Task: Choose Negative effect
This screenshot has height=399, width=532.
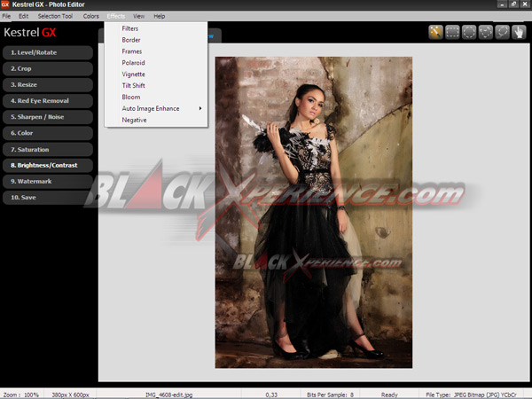Action: [x=156, y=120]
